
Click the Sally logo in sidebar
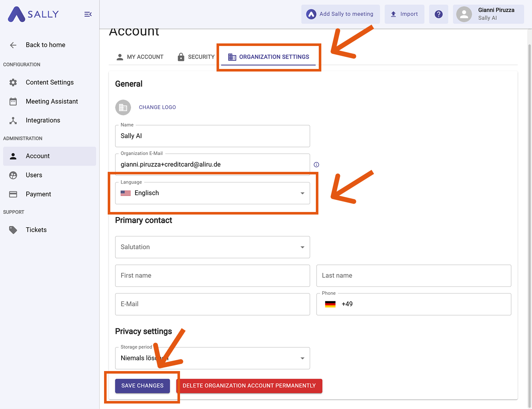point(33,14)
